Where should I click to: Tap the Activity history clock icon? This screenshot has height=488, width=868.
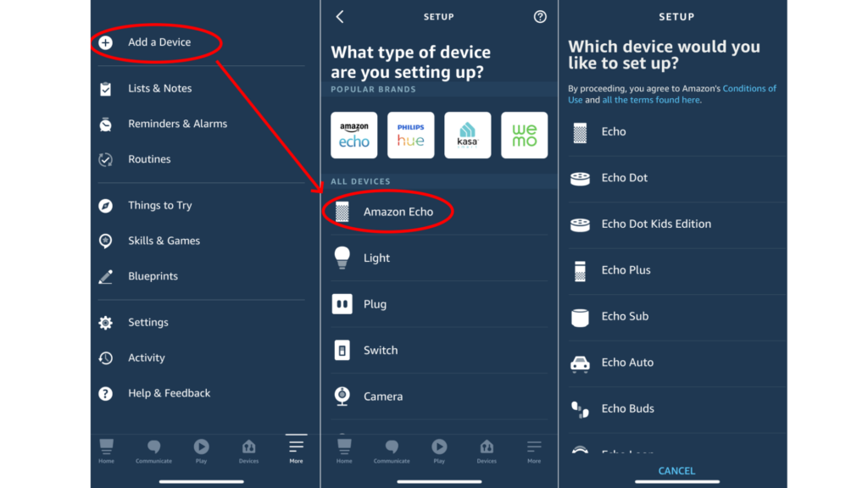pyautogui.click(x=105, y=358)
